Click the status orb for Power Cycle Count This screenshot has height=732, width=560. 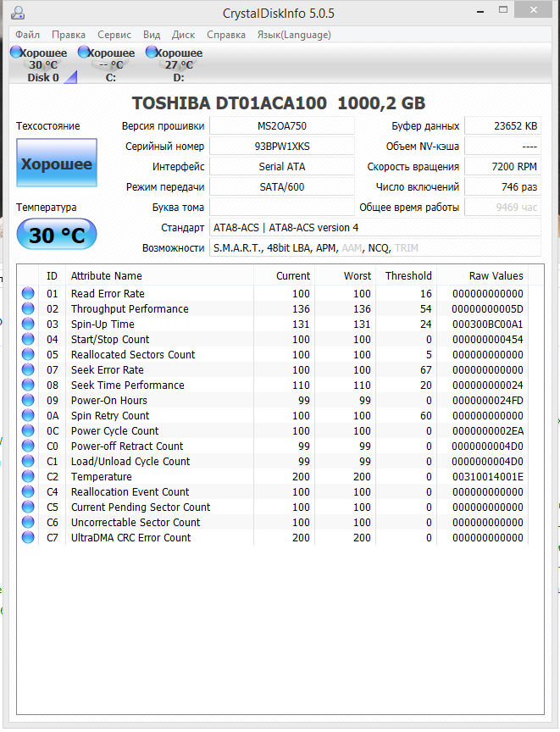28,430
